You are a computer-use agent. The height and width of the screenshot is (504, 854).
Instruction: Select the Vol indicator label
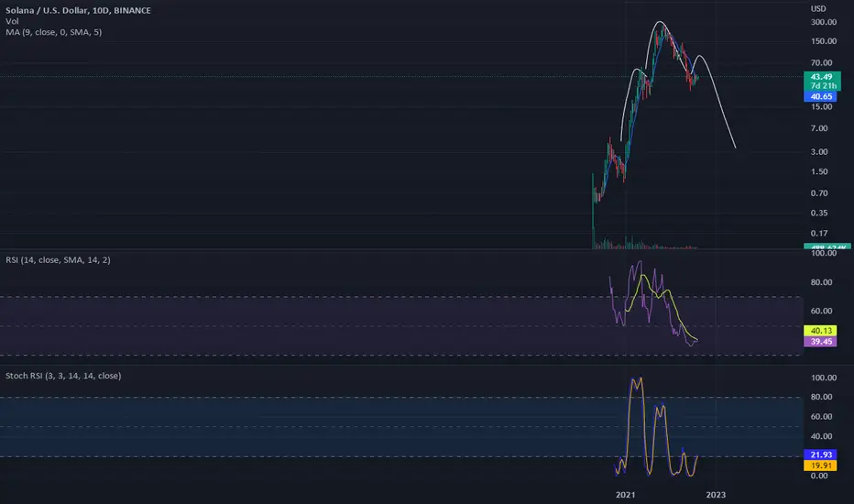[12, 21]
